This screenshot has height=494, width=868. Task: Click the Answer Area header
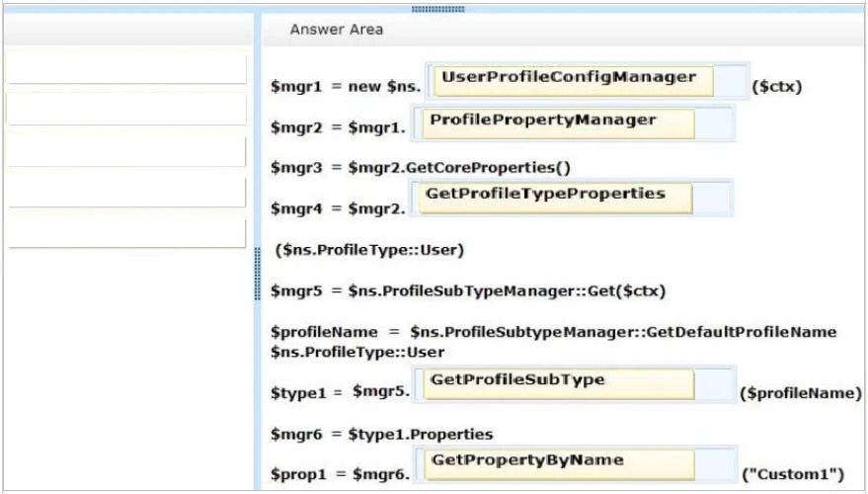pyautogui.click(x=337, y=31)
